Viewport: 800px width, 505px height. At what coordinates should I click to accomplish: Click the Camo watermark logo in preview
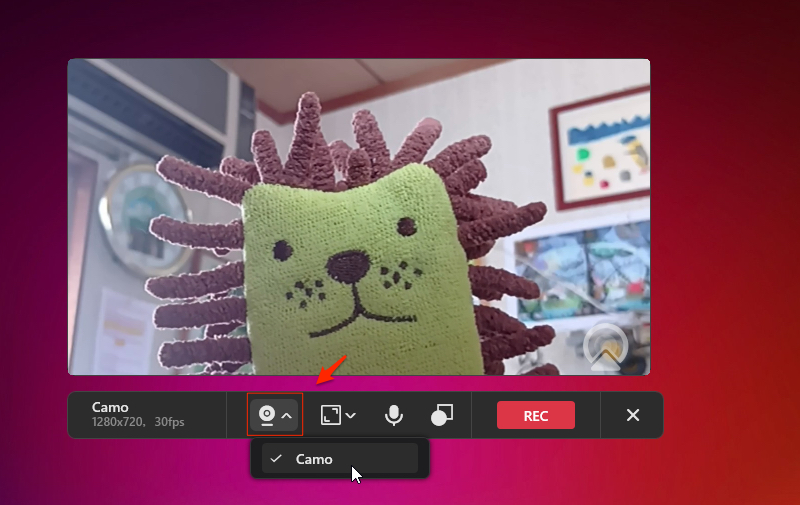pos(605,346)
